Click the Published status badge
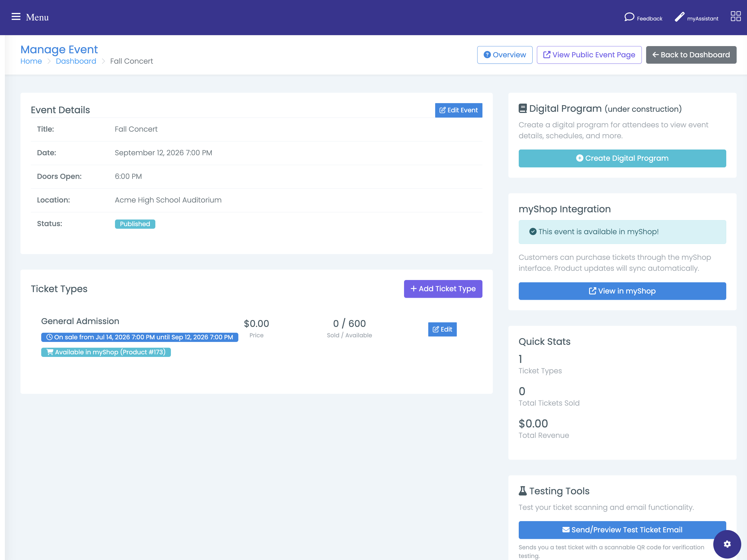Screen dimensions: 747x560 coord(135,224)
